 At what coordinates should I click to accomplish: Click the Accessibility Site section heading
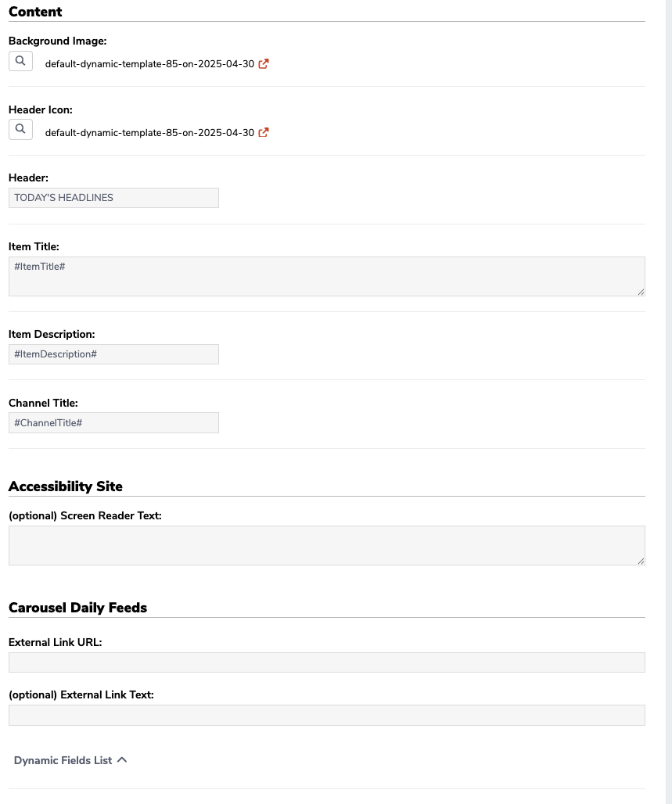[x=66, y=486]
